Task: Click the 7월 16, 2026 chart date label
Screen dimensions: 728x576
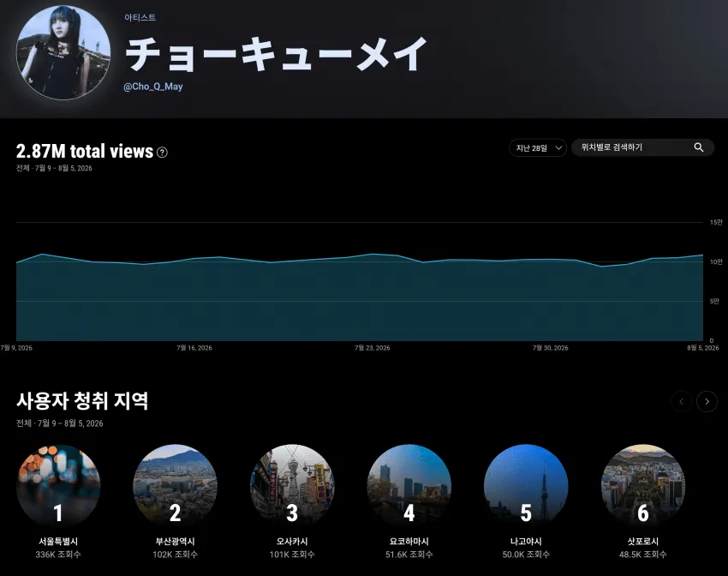Action: coord(194,348)
